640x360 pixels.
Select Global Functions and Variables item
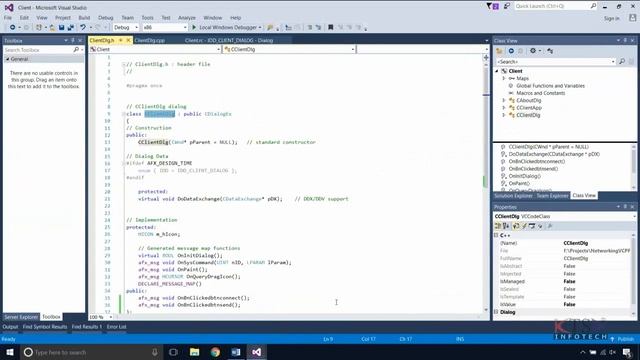pyautogui.click(x=550, y=86)
